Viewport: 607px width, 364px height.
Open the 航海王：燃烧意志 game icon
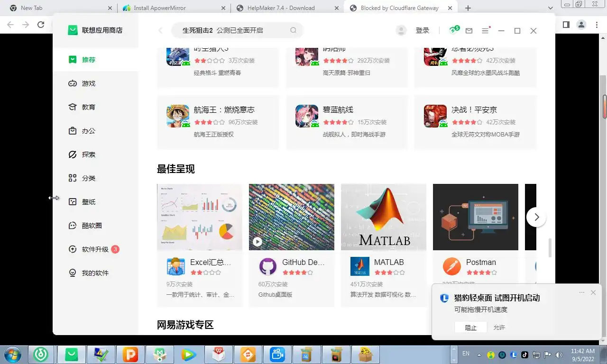178,116
